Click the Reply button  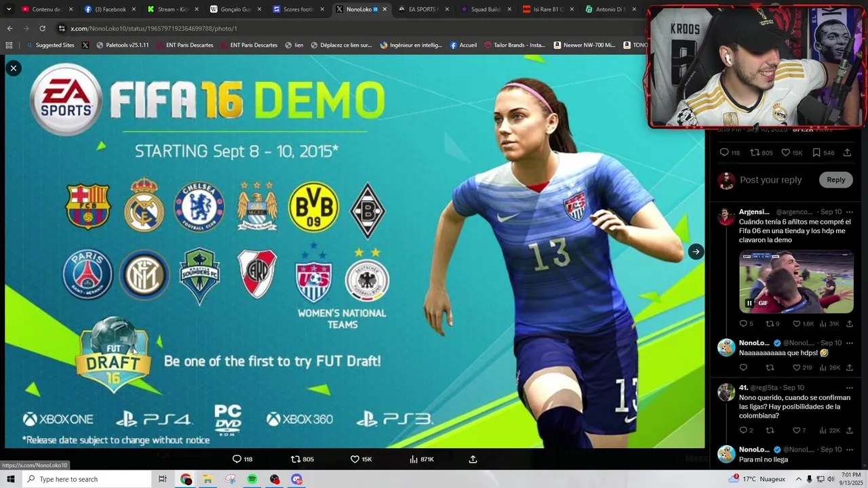coord(836,180)
